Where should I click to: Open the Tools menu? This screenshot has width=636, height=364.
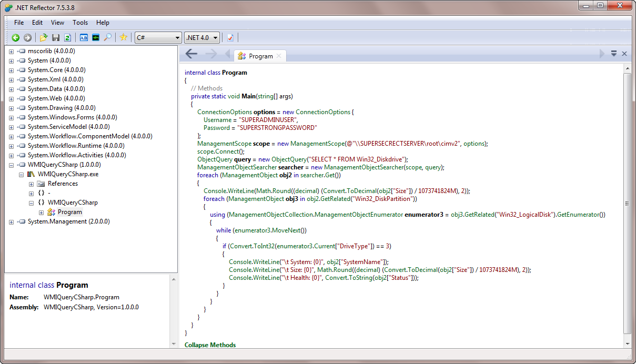click(80, 23)
